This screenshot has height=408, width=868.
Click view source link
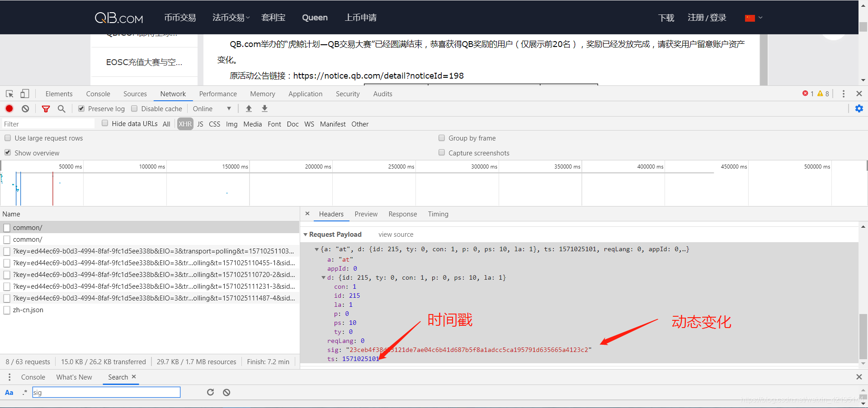tap(396, 234)
